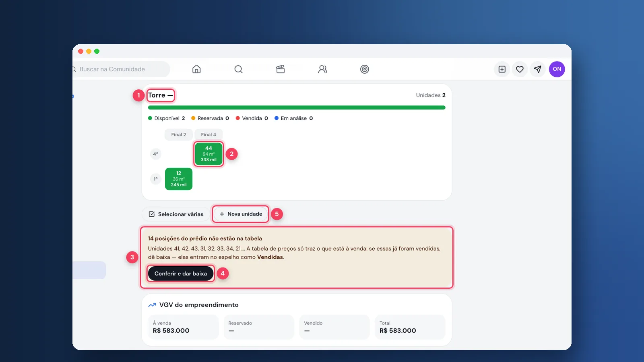Select unit 44 tile in the tower
This screenshot has width=644, height=362.
coord(208,154)
